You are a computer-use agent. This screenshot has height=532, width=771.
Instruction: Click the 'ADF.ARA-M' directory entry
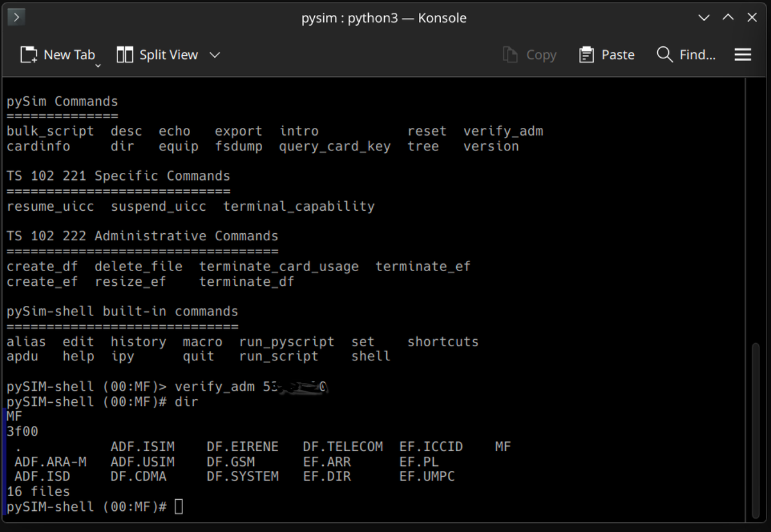coord(50,462)
